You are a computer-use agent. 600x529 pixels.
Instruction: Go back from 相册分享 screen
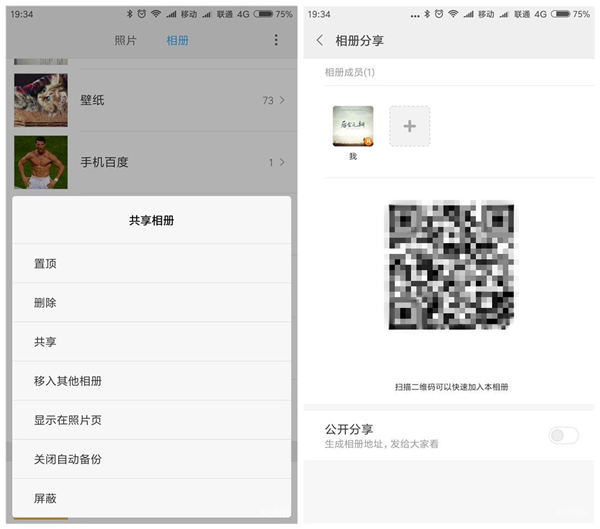coord(320,40)
